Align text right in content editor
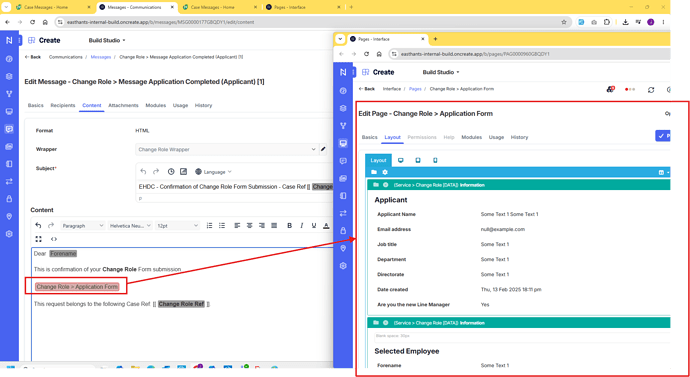 tap(262, 226)
